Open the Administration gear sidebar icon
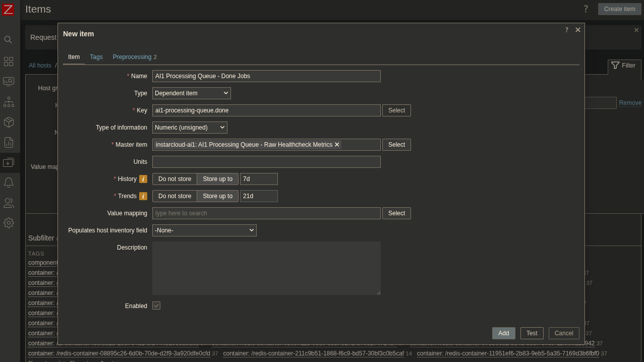 click(x=9, y=223)
